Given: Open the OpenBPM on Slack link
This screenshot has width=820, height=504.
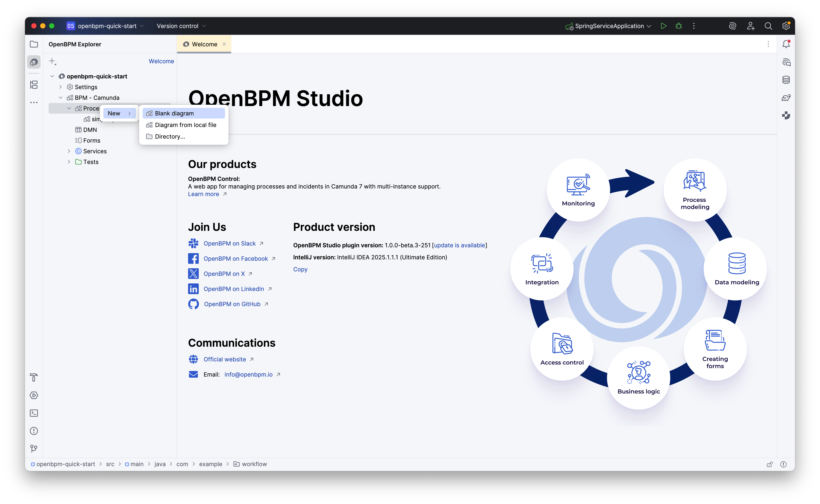Looking at the screenshot, I should (230, 244).
